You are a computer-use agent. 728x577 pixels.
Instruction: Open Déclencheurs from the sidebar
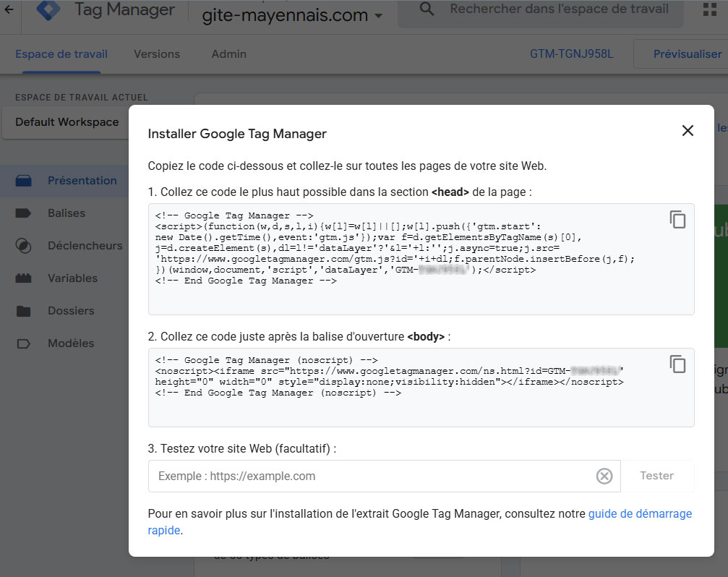(x=85, y=246)
